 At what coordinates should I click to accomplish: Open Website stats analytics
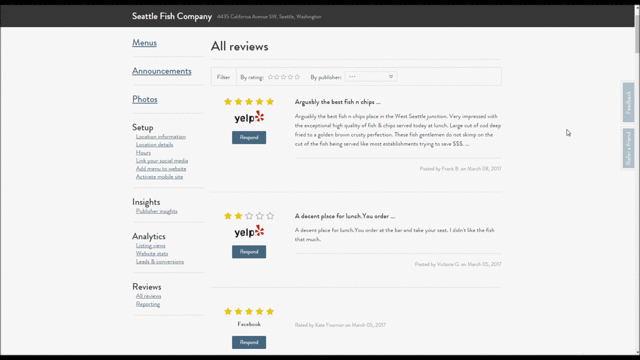click(x=152, y=253)
